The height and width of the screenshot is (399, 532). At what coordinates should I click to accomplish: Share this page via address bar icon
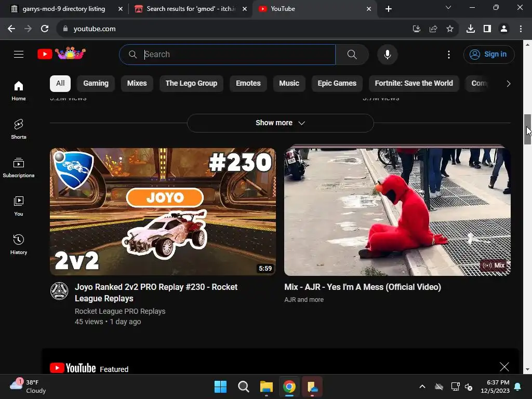pyautogui.click(x=433, y=29)
